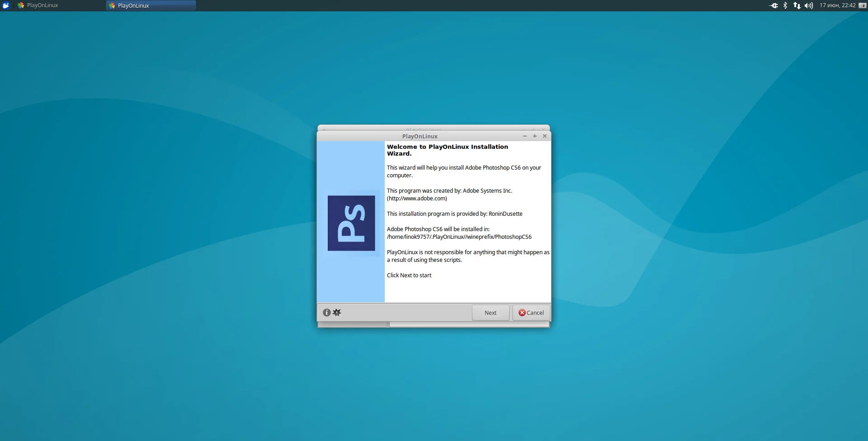
Task: Open the volume speaker tray icon
Action: coord(809,5)
